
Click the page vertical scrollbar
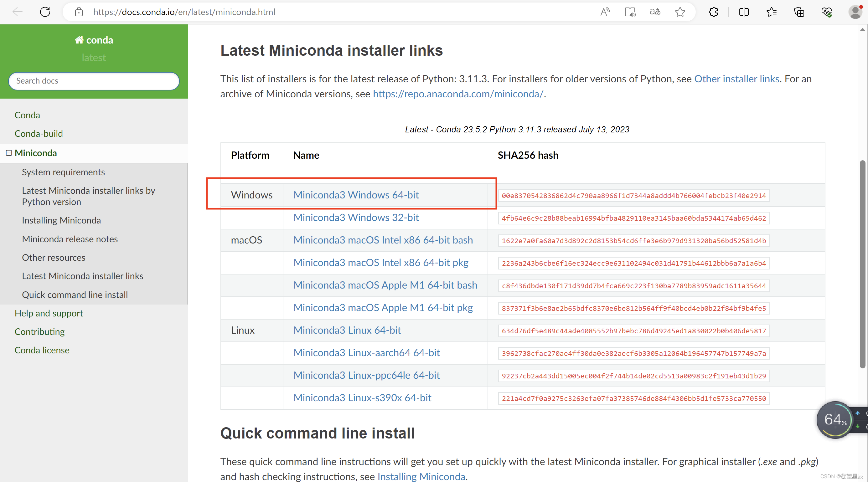tap(862, 263)
